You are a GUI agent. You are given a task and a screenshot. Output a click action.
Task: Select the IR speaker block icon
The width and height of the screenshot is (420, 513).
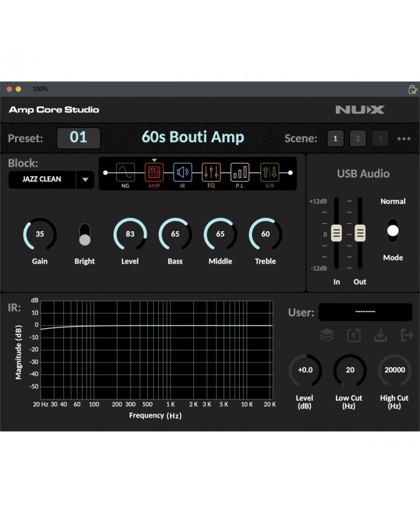(182, 173)
